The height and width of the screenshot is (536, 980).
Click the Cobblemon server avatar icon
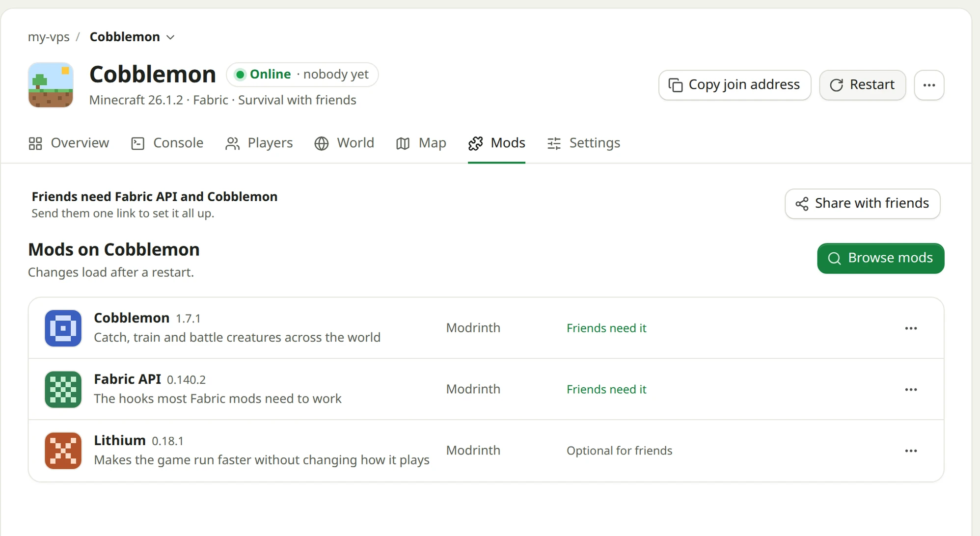click(x=51, y=85)
